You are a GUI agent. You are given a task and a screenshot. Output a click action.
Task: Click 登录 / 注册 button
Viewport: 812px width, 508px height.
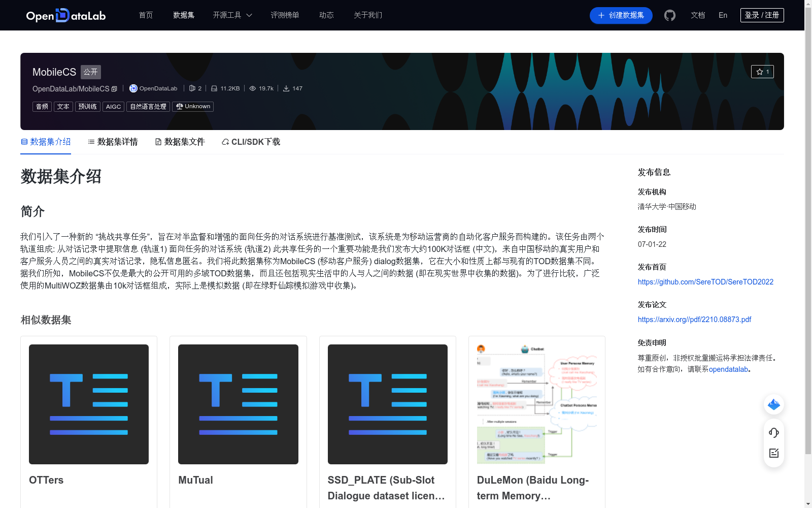click(762, 15)
